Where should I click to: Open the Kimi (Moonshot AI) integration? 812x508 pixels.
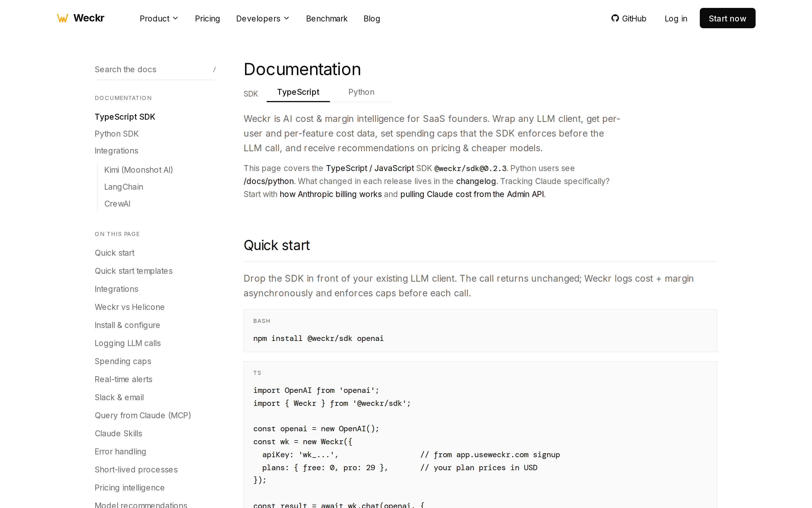(139, 170)
